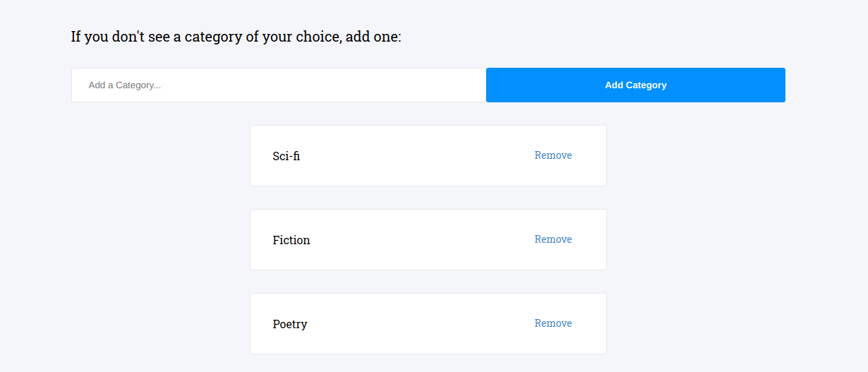
Task: Click the left edge of the Add Category button
Action: 494,85
